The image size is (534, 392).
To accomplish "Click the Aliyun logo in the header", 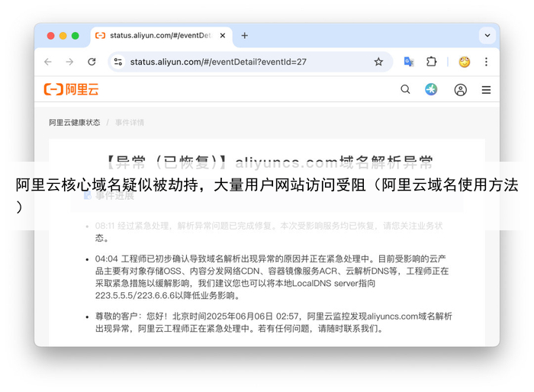I will click(x=71, y=89).
